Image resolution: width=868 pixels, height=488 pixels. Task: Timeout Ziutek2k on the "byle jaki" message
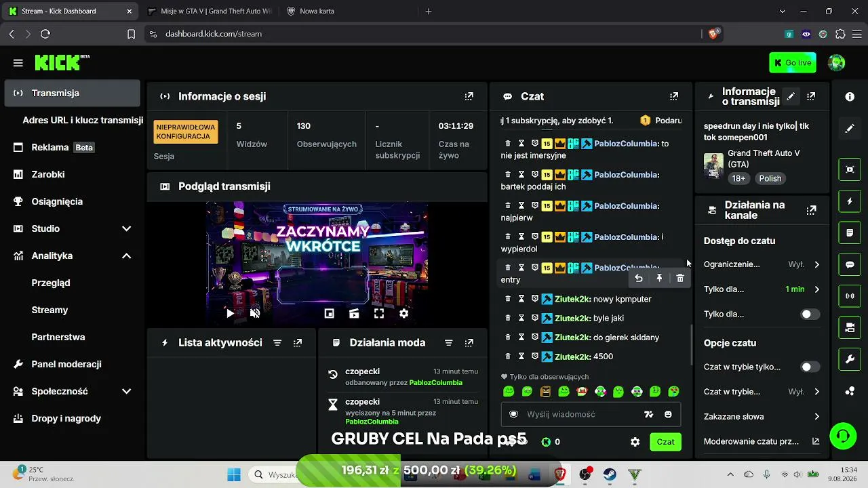coord(521,318)
